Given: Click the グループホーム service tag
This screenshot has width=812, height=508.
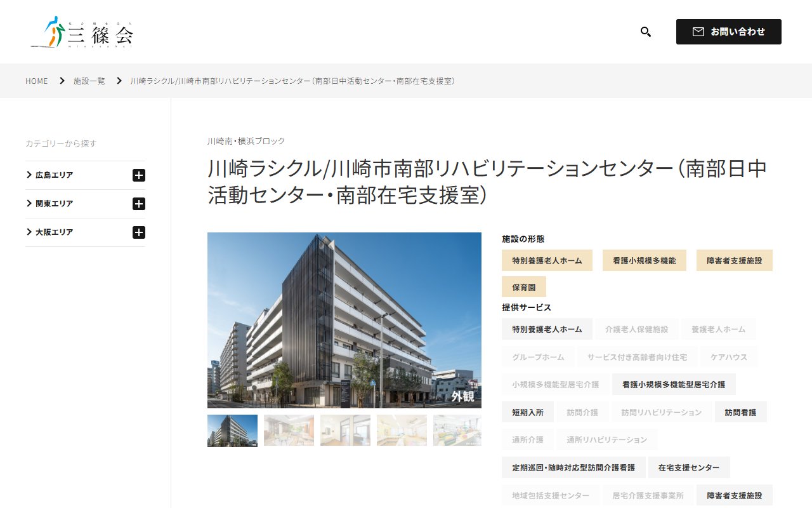Looking at the screenshot, I should 538,357.
